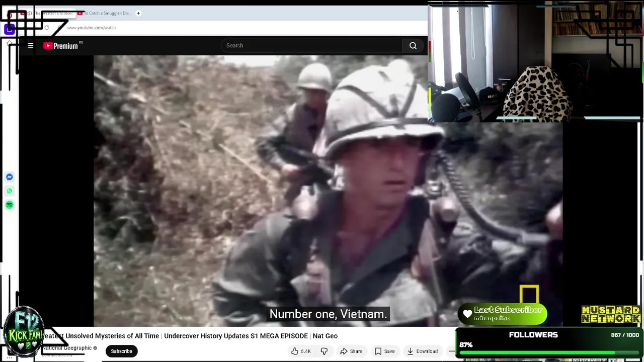Mute the playing tab via speaker icon
644x362 pixels.
click(29, 13)
